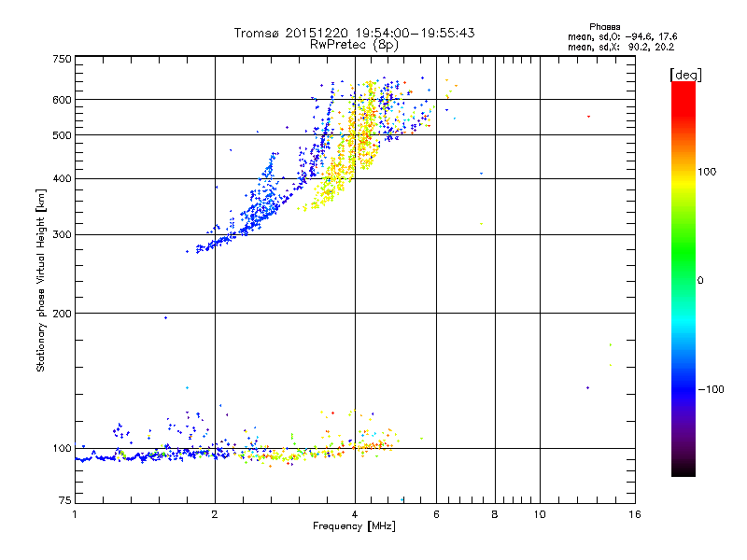
Task: Click the 500 label on the height axis
Action: (62, 135)
